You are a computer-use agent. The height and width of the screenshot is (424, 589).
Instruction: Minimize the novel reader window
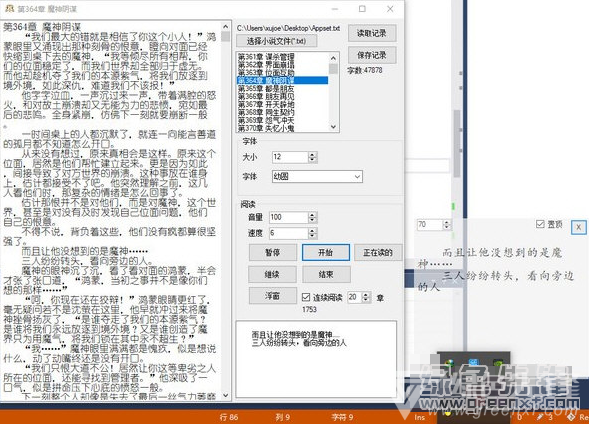click(x=335, y=9)
